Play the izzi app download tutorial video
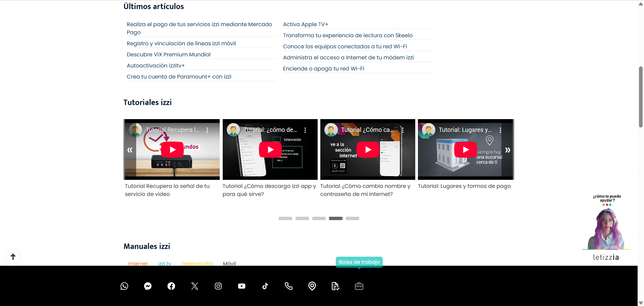The height and width of the screenshot is (306, 644). [270, 150]
